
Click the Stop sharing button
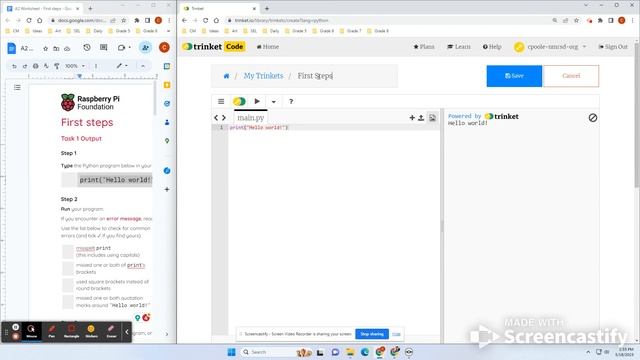tap(372, 334)
